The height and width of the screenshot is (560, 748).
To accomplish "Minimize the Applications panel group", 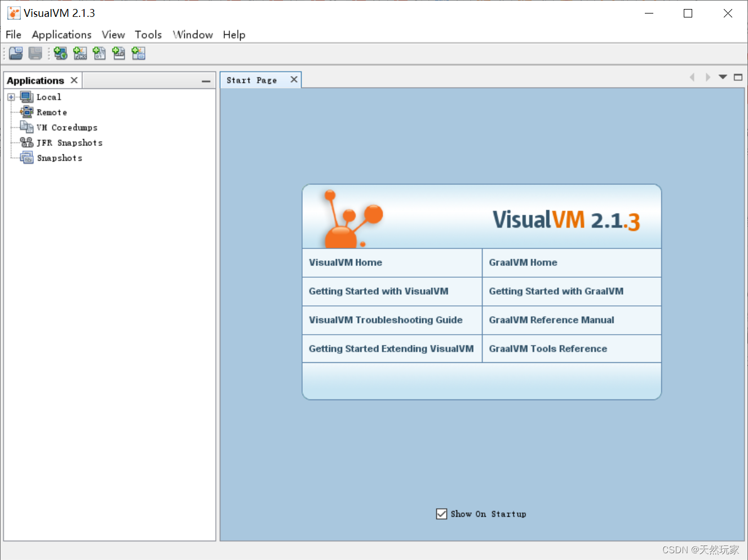I will (x=206, y=81).
